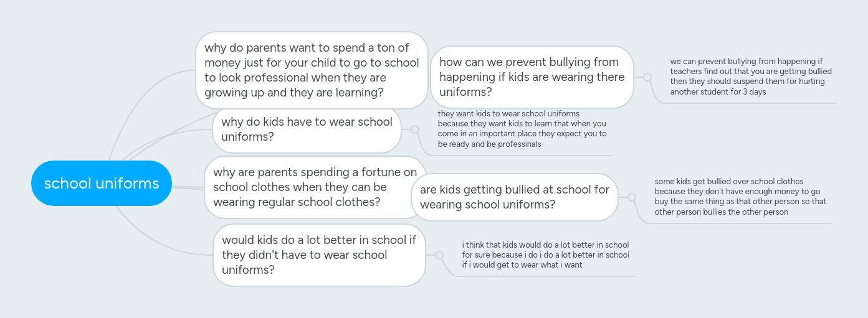Select the 'why are parents spending a fortune' node
The image size is (868, 318).
point(315,187)
